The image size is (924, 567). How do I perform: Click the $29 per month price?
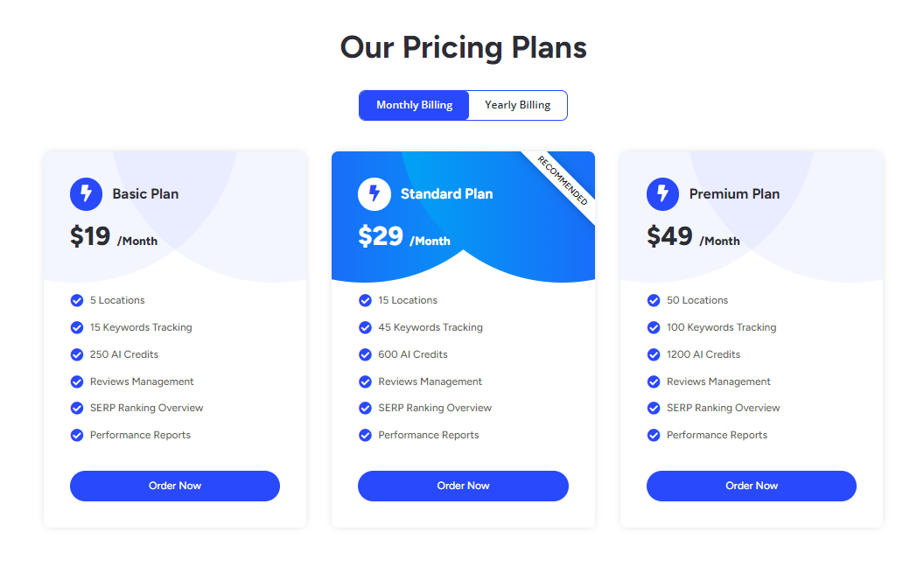(403, 237)
